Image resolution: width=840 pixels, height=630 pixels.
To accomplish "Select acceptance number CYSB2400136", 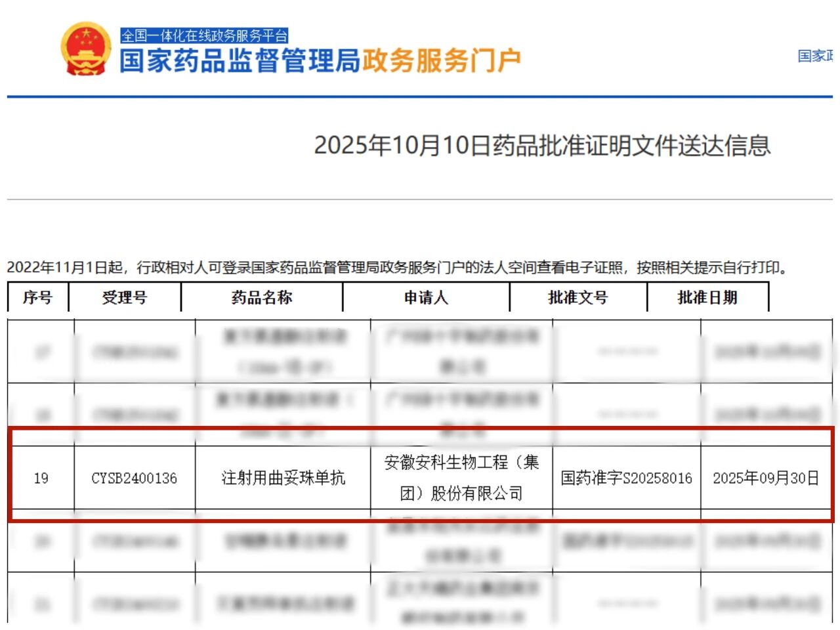I will [134, 478].
